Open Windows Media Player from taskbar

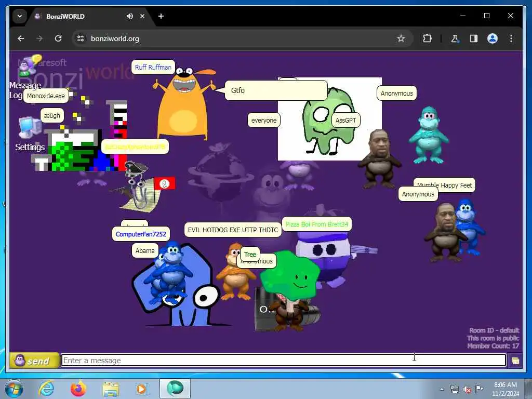point(142,389)
